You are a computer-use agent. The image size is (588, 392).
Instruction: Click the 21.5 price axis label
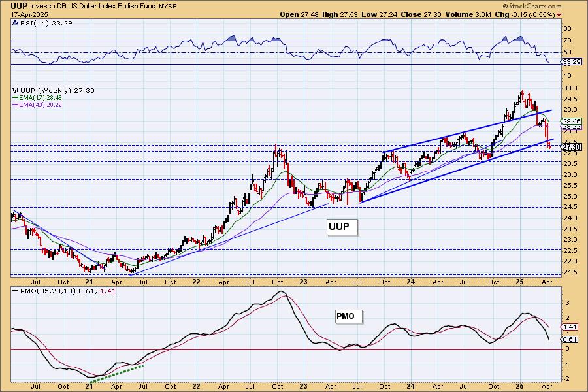point(570,272)
